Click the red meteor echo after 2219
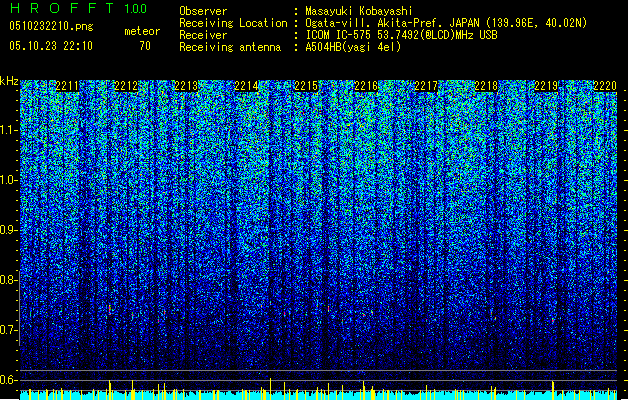The image size is (629, 400). click(x=553, y=320)
